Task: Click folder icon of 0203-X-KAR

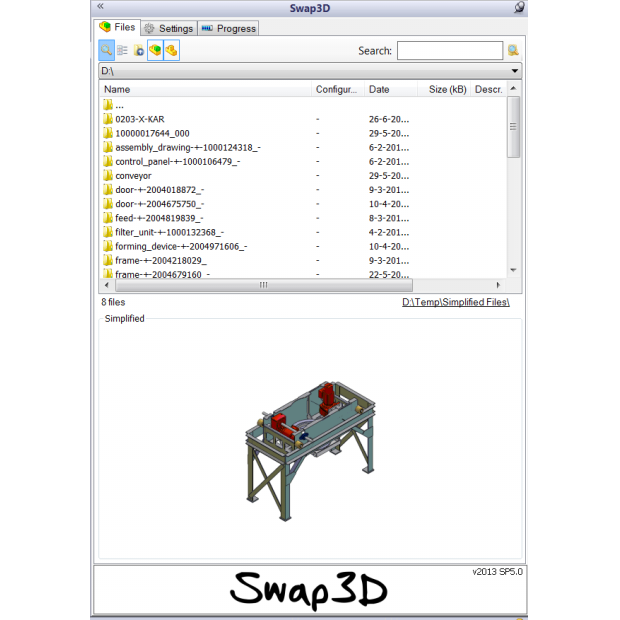Action: (108, 119)
